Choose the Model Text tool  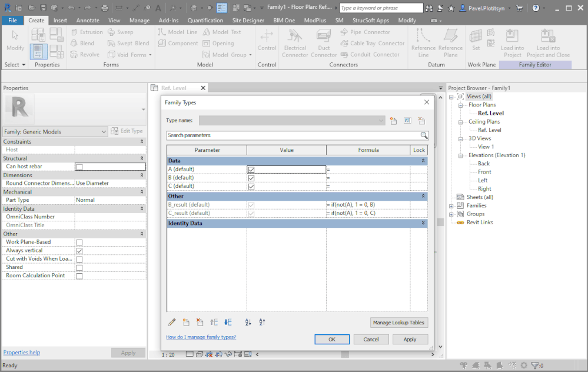click(x=222, y=32)
